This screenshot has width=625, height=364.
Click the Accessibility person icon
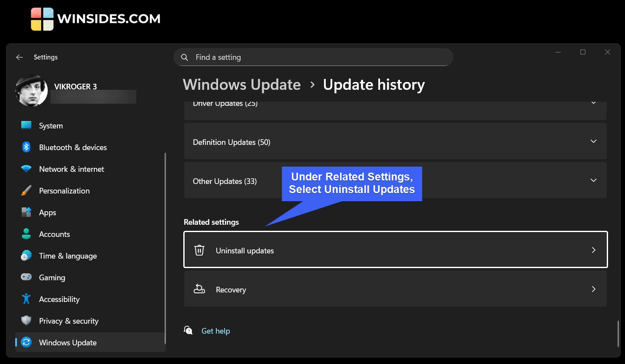pos(26,299)
